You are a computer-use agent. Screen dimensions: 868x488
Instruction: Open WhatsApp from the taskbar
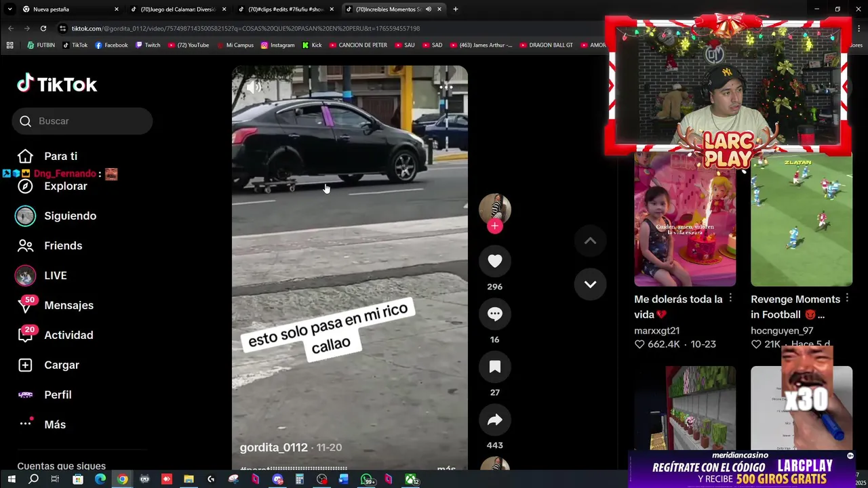coord(367,479)
